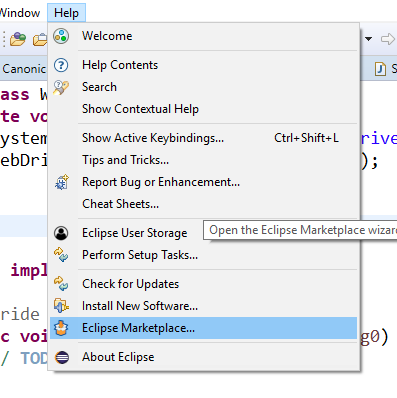Viewport: 397px width, 398px height.
Task: Click the Java file icon editor tab
Action: [380, 69]
